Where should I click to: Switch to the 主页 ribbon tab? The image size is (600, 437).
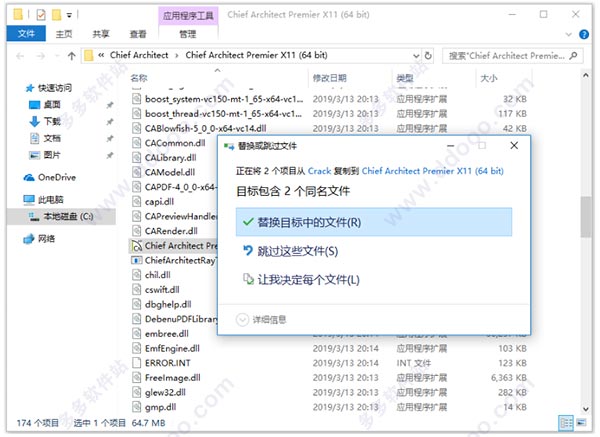[64, 34]
